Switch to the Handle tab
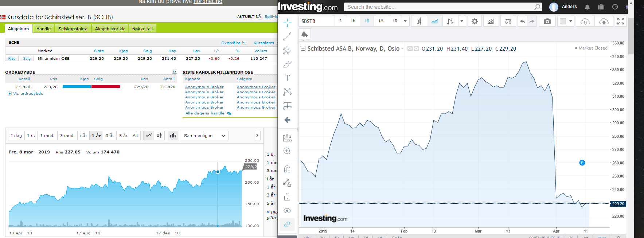This screenshot has width=644, height=238. pyautogui.click(x=43, y=29)
